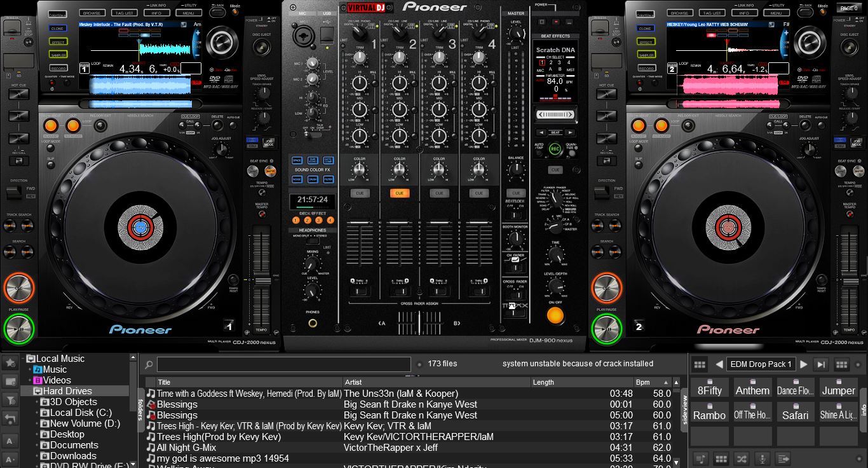Toggle the channel 4 CUE button
Image resolution: width=868 pixels, height=468 pixels.
(478, 193)
